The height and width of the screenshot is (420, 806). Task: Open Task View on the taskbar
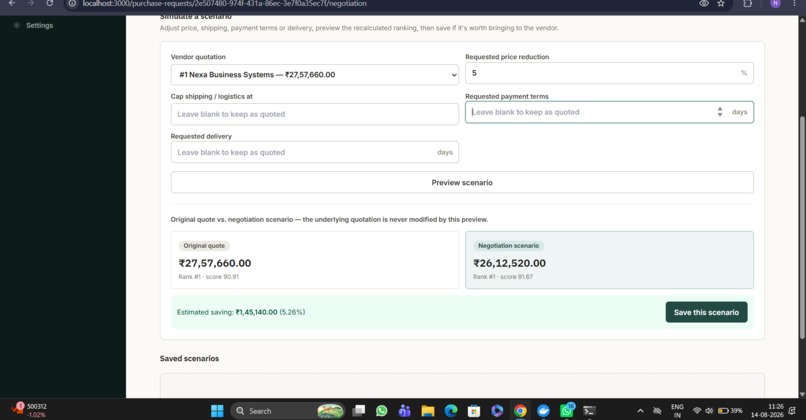click(x=358, y=410)
